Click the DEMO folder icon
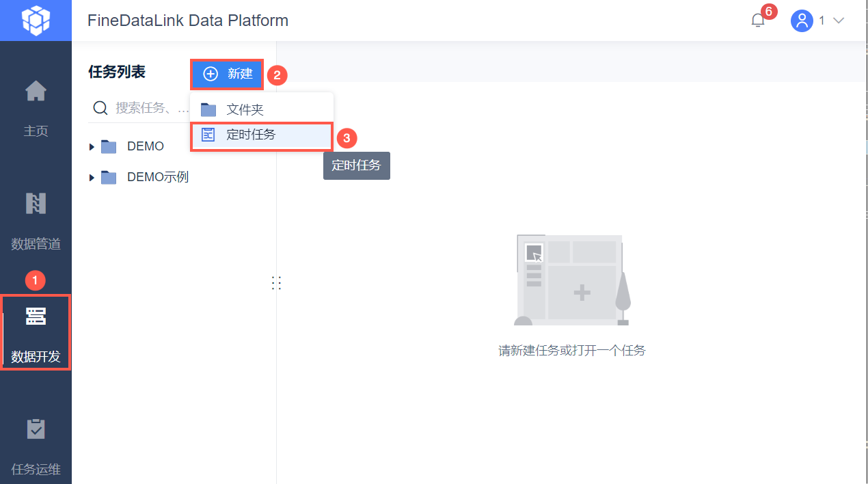868x484 pixels. click(x=109, y=146)
